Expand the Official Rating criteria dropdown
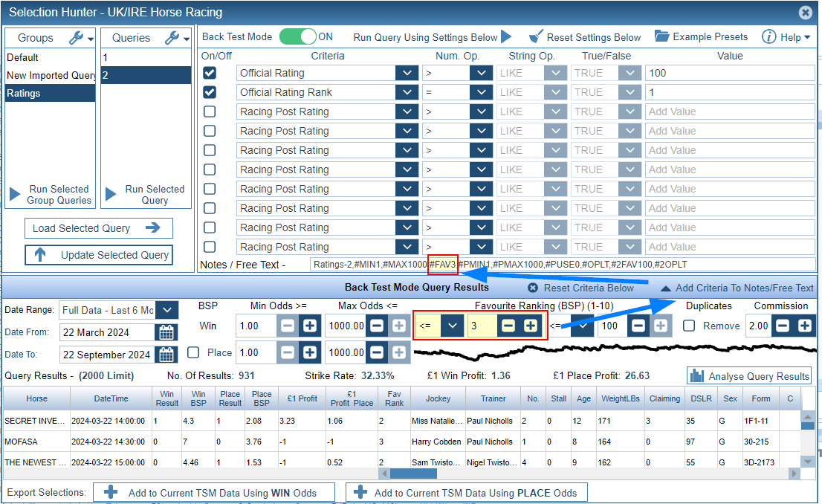 pos(407,73)
